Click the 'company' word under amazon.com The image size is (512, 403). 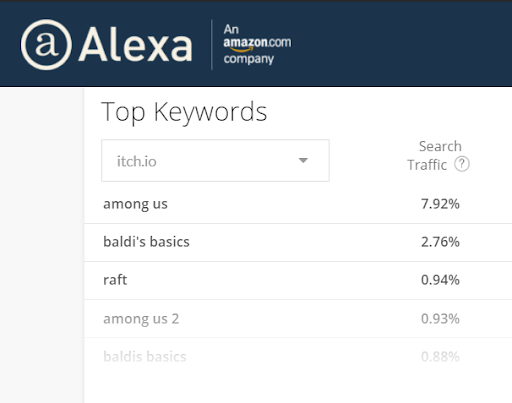(x=249, y=59)
